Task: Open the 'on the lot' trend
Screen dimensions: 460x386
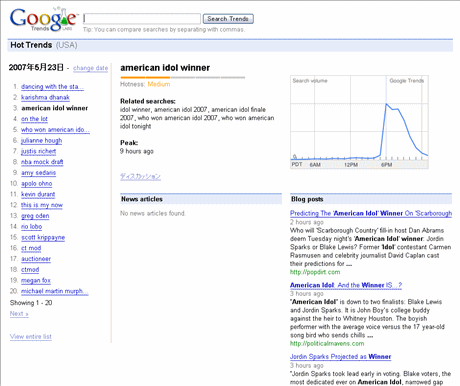Action: [34, 119]
